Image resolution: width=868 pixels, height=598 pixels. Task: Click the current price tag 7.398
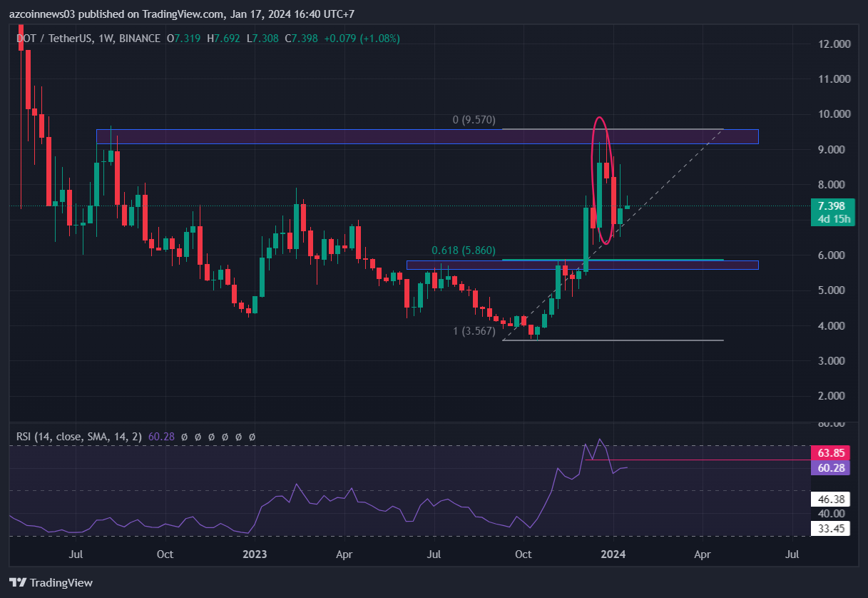(x=832, y=206)
